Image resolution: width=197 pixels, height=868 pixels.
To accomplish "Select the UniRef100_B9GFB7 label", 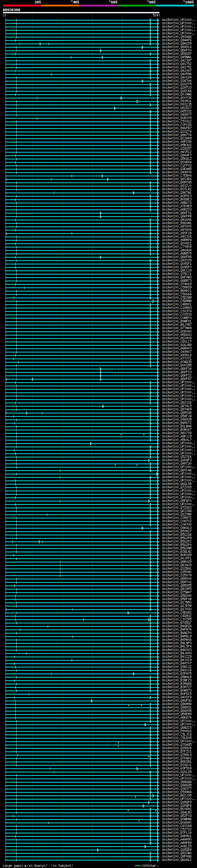I will 177,128.
